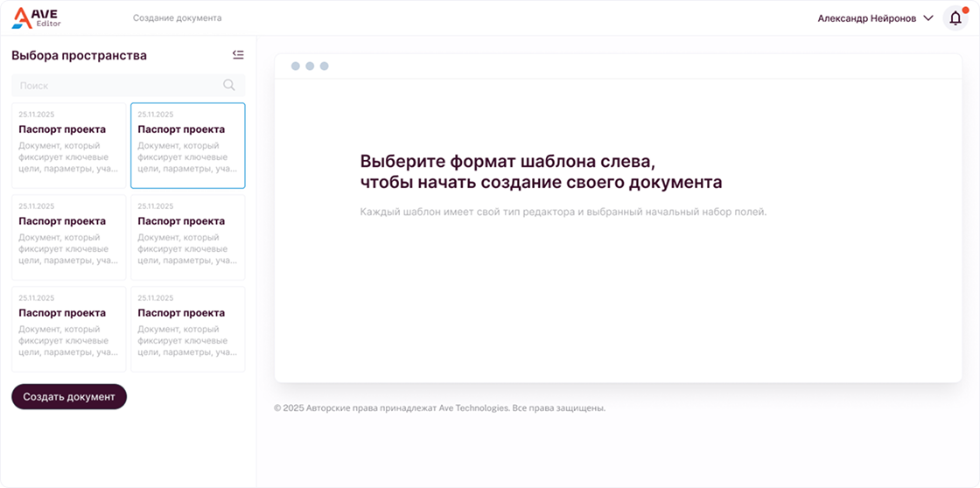Open notifications via the bell icon
Image resolution: width=980 pixels, height=488 pixels.
point(955,18)
